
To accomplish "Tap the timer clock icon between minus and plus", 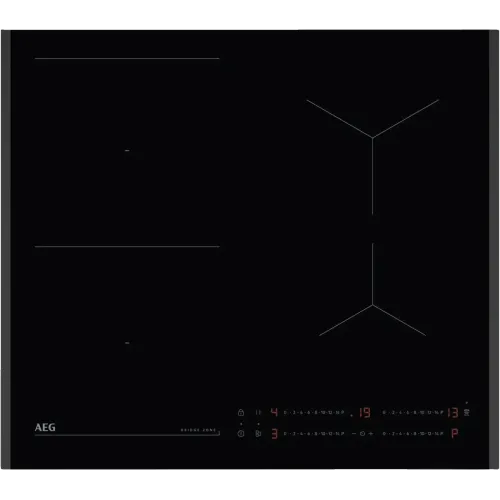I will (x=362, y=434).
